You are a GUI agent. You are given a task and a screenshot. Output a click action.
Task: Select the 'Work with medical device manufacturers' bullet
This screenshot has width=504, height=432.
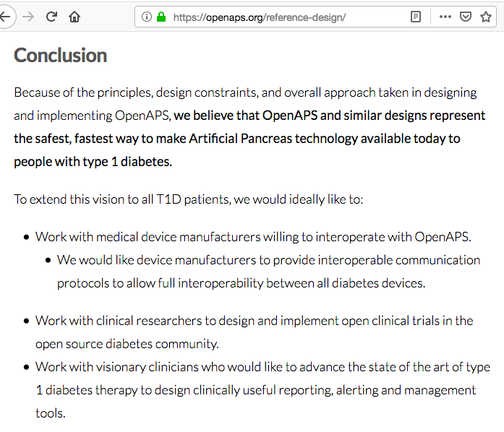[253, 237]
